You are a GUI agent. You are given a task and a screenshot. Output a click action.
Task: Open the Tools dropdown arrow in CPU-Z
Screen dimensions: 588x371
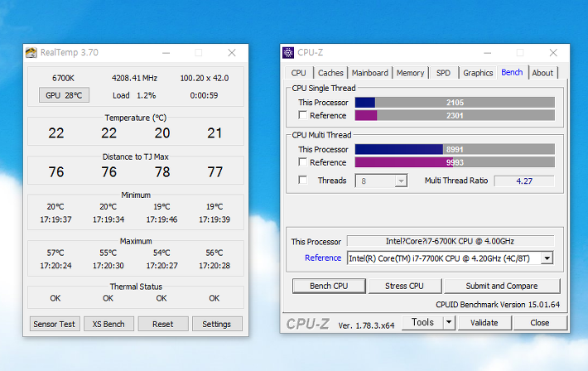[449, 322]
